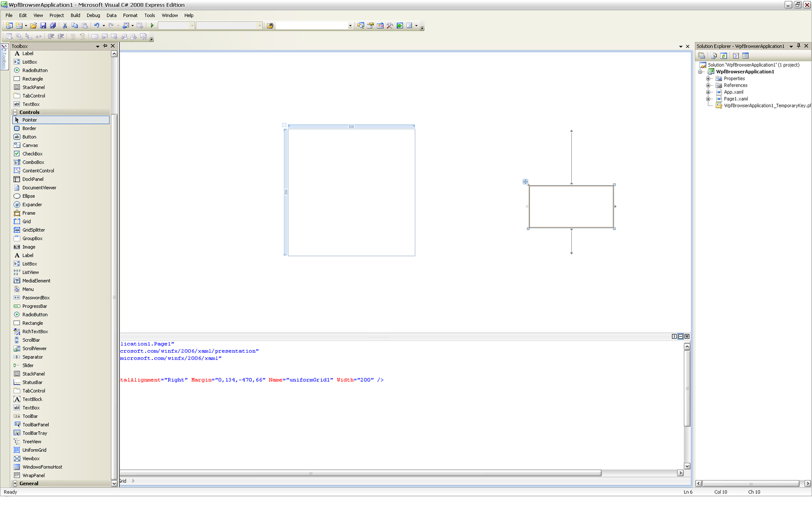Viewport: 812px width, 508px height.
Task: Click the Cut scissors icon
Action: pos(65,26)
